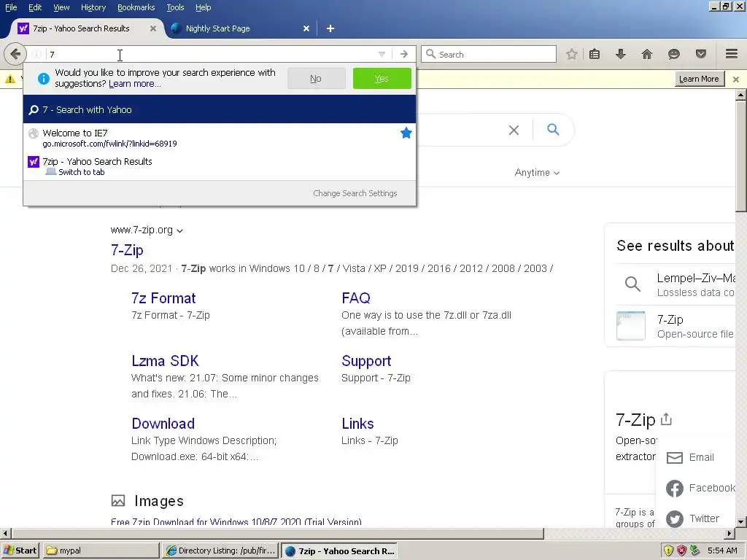Share via Facebook icon
The height and width of the screenshot is (560, 747).
(x=675, y=488)
